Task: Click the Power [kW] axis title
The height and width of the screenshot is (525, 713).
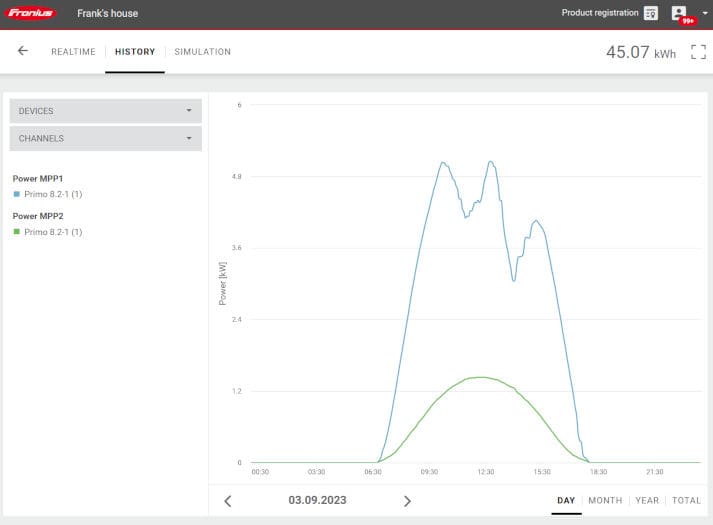Action: tap(222, 284)
